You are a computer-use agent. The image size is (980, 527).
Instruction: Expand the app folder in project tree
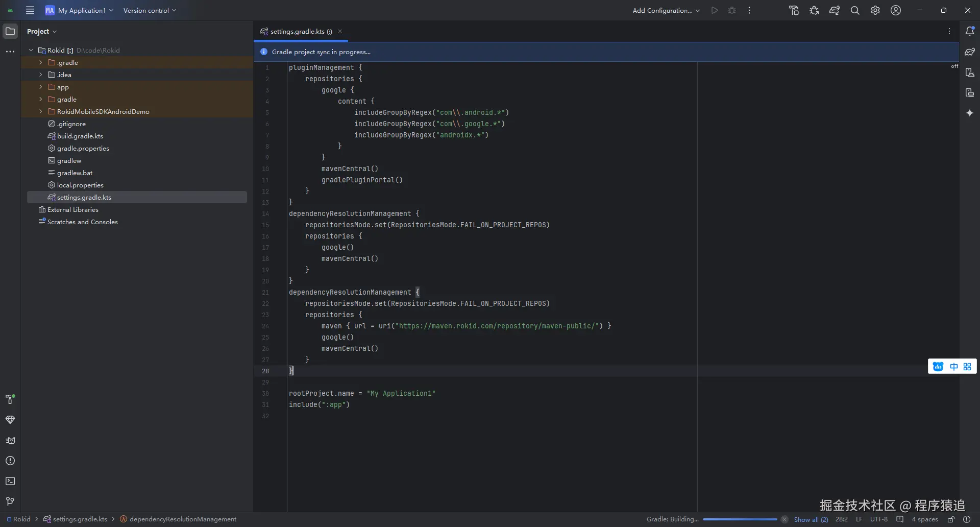click(41, 87)
